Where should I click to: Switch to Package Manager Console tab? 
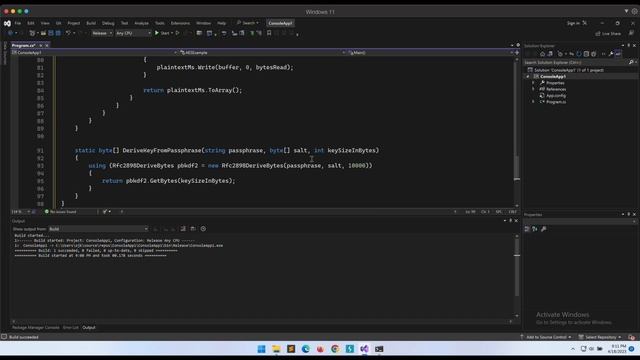[x=36, y=327]
